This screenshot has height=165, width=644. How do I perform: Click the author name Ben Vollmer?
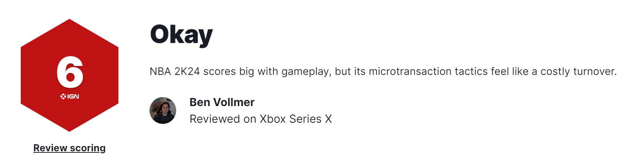click(222, 102)
